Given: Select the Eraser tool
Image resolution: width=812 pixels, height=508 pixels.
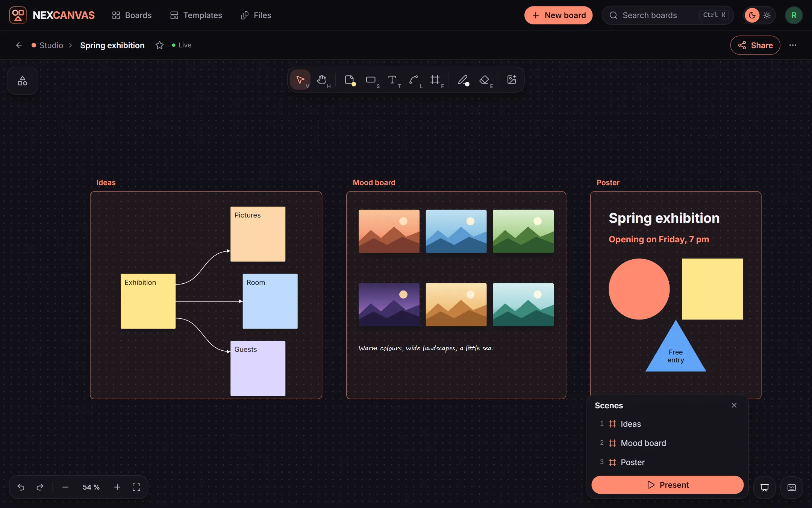Looking at the screenshot, I should click(x=485, y=80).
